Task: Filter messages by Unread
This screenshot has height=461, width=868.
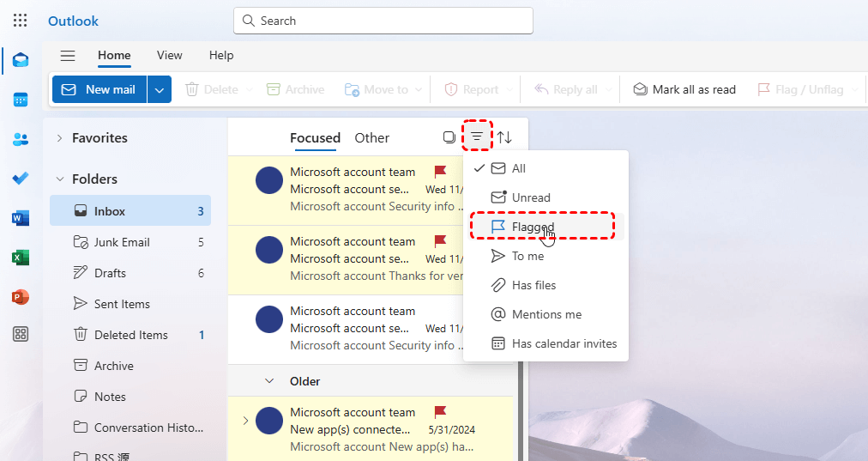Action: [546, 197]
